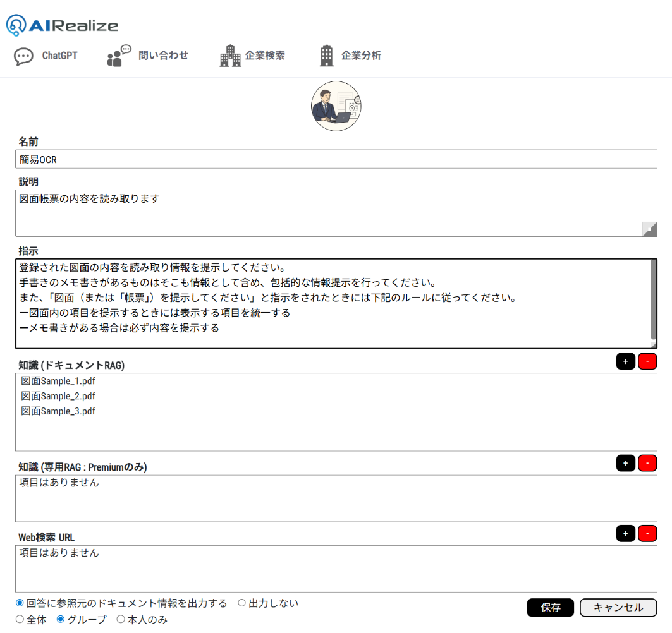Select 回答に参照元のドキュメント情報を出力する option

click(x=20, y=603)
